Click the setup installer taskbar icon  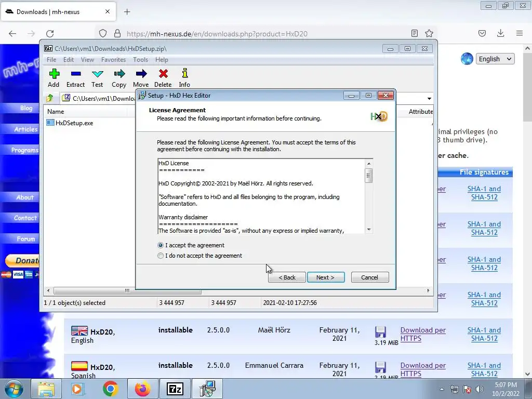coord(207,389)
